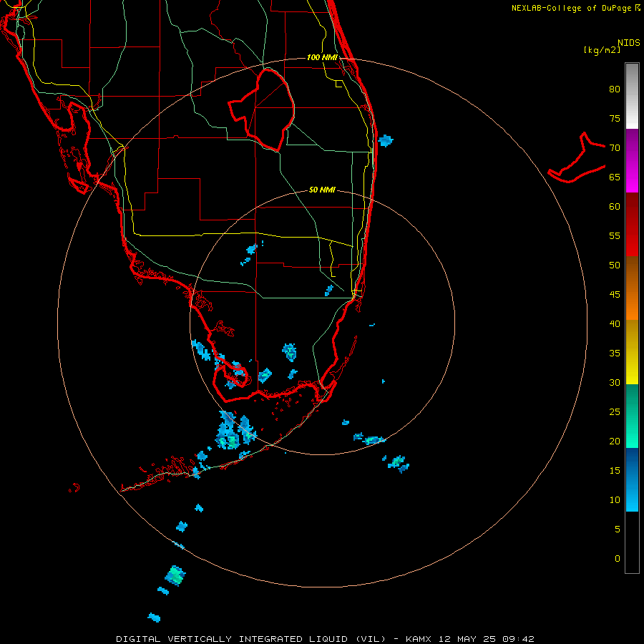Screen dimensions: 644x644
Task: Click the 20 value beside the green band
Action: tap(615, 441)
